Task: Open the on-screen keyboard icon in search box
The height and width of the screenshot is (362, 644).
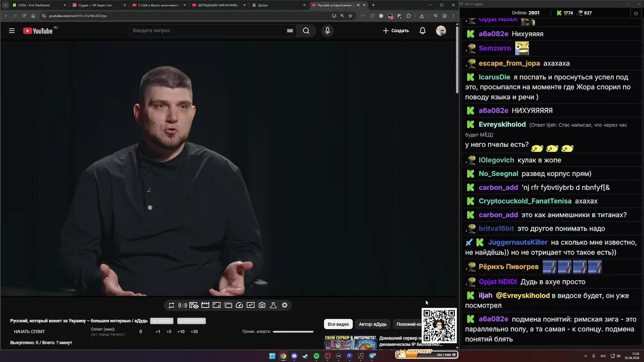Action: (x=290, y=31)
